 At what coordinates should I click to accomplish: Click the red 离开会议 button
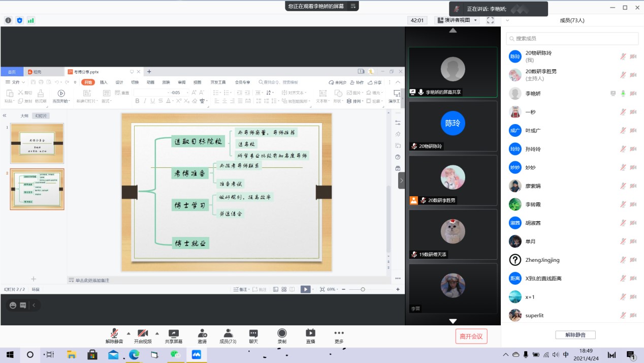click(471, 336)
